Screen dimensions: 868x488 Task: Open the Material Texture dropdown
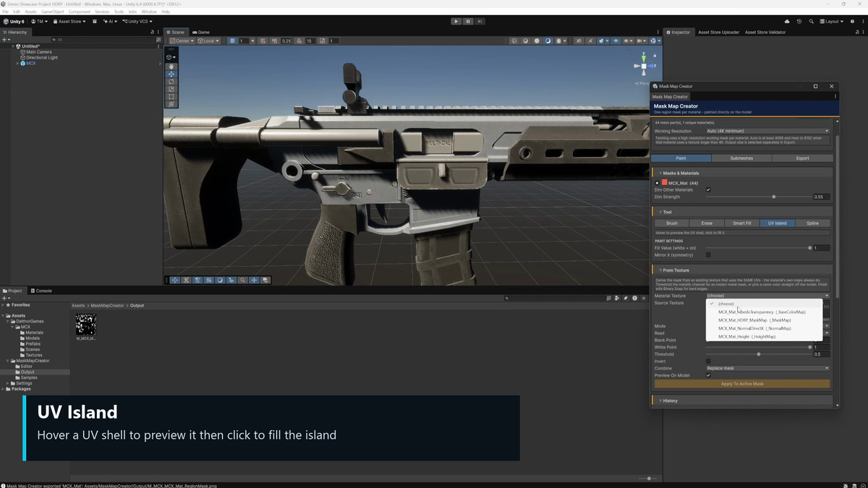(x=767, y=296)
